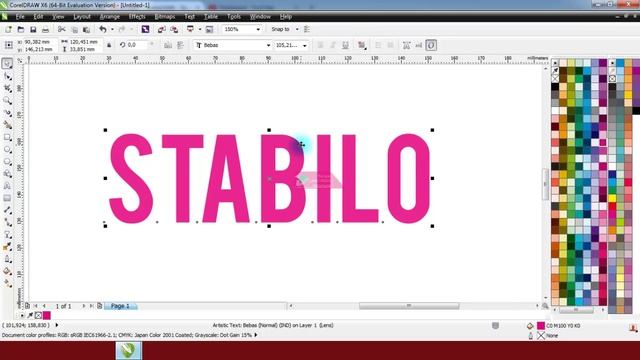Toggle Bold text formatting
Image resolution: width=640 pixels, height=360 pixels.
320,45
